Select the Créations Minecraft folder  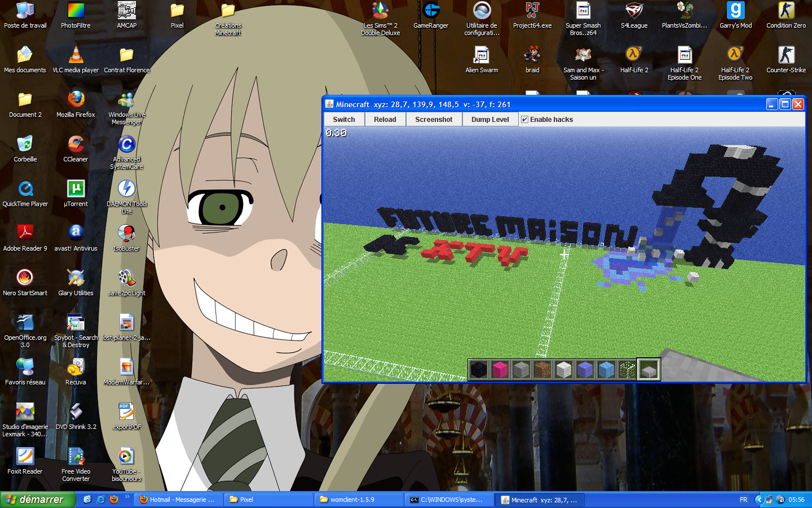pos(228,19)
